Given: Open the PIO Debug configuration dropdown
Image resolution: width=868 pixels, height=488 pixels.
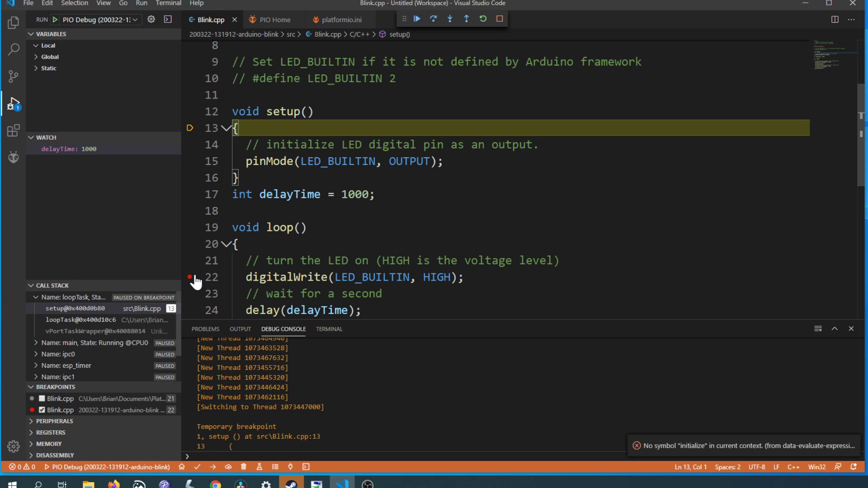Looking at the screenshot, I should point(135,19).
